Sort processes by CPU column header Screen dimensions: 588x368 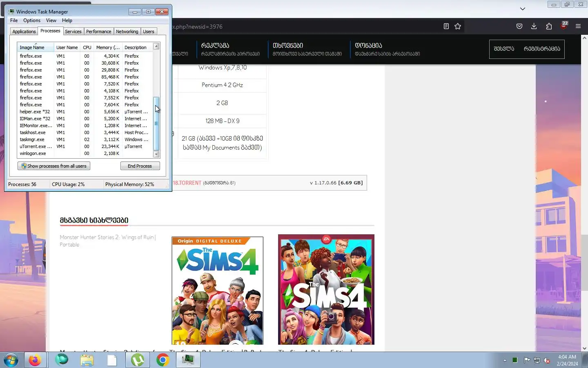87,47
